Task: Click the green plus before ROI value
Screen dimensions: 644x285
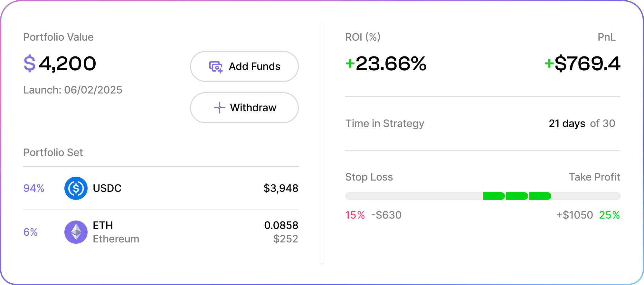Action: pos(350,63)
